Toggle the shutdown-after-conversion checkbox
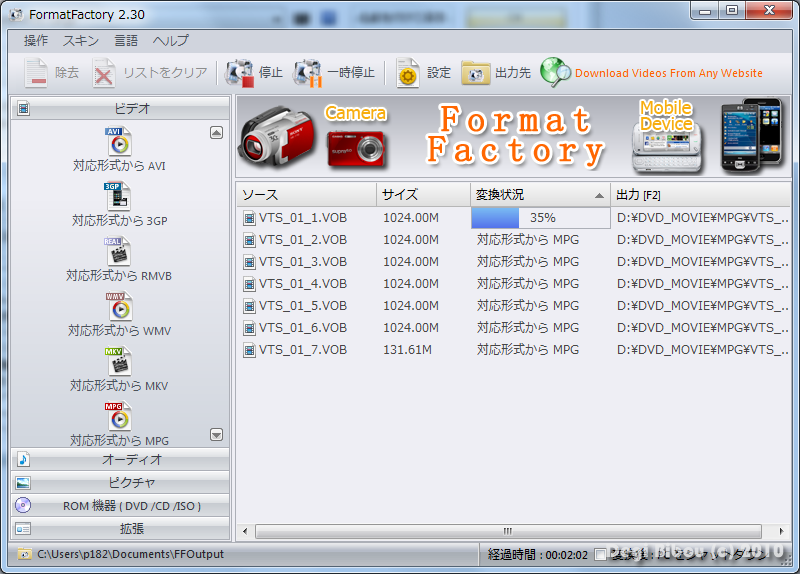Image resolution: width=800 pixels, height=574 pixels. pyautogui.click(x=601, y=555)
